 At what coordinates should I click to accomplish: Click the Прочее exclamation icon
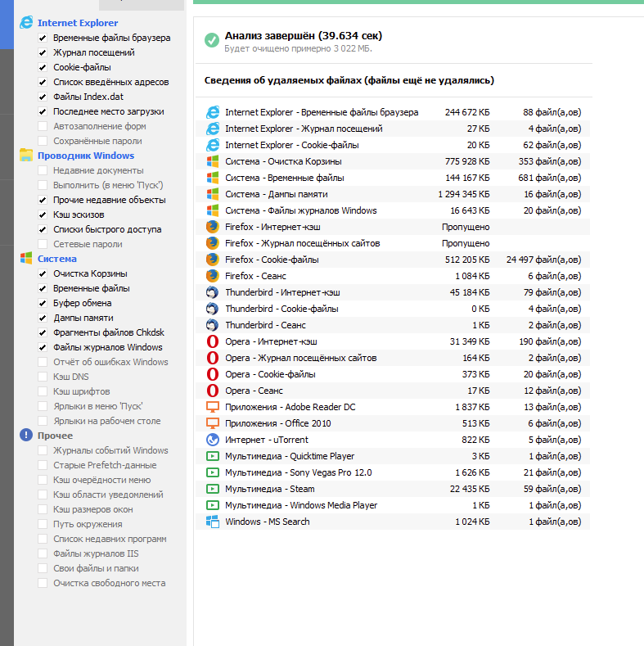coord(26,435)
